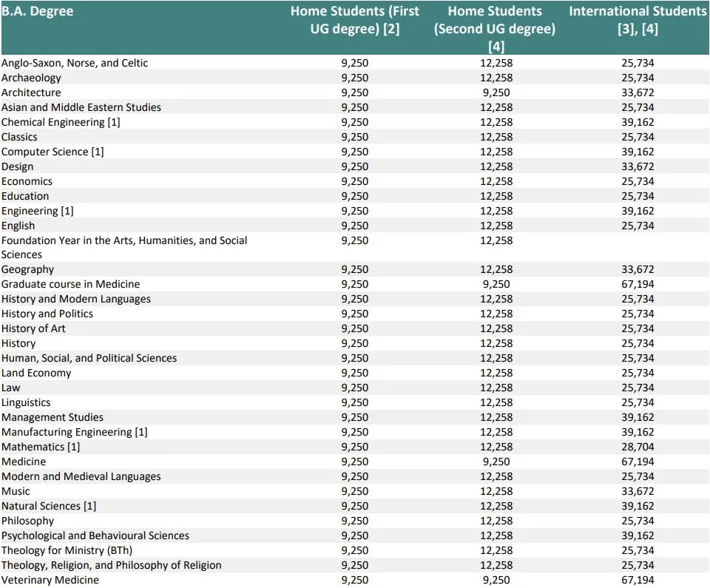Select 'Chemical Engineering [1]' row label
710x588 pixels.
point(61,122)
